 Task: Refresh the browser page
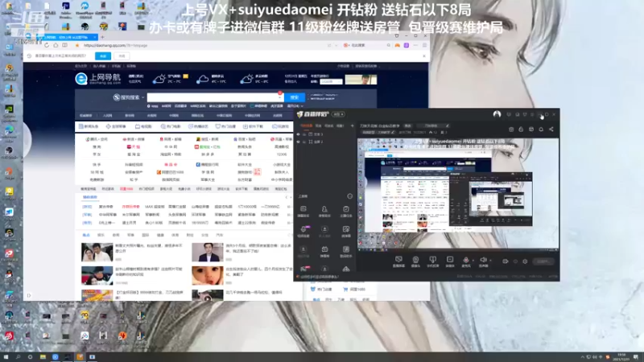click(x=47, y=45)
